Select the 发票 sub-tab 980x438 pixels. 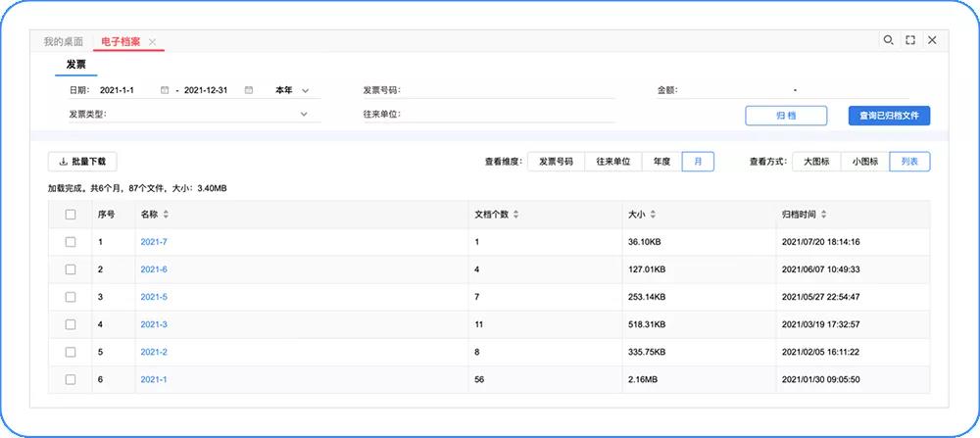point(75,65)
